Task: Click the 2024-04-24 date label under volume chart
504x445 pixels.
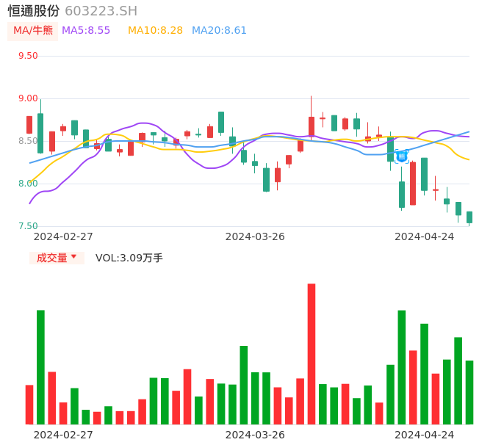Action: point(425,435)
